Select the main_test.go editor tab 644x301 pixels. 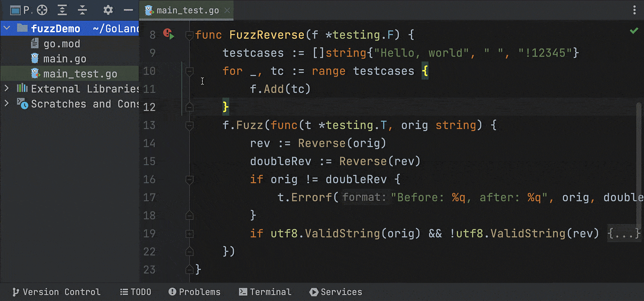187,11
